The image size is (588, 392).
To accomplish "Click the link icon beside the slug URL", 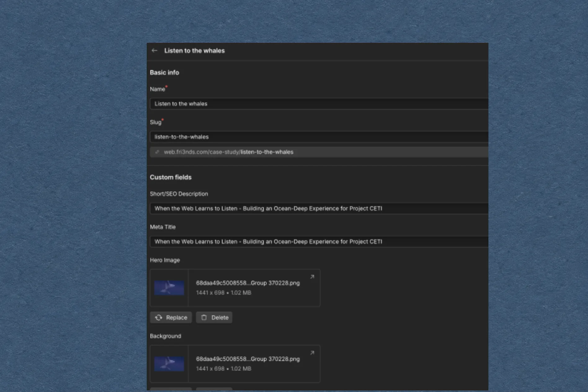I will coord(157,152).
